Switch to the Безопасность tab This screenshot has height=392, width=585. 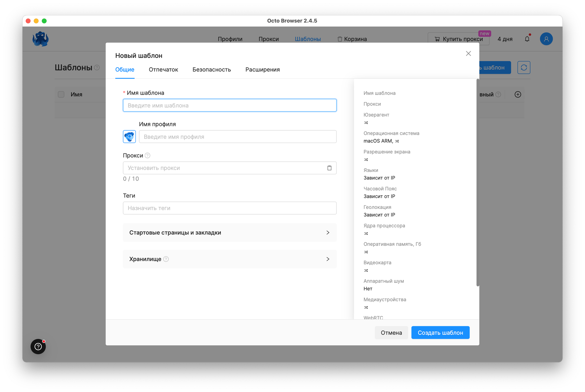[211, 70]
